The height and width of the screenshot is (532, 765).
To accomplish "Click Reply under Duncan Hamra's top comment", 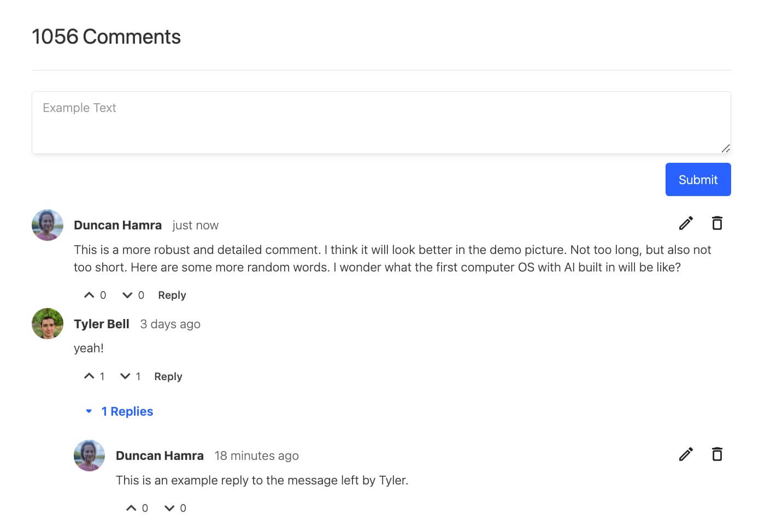I will tap(172, 295).
